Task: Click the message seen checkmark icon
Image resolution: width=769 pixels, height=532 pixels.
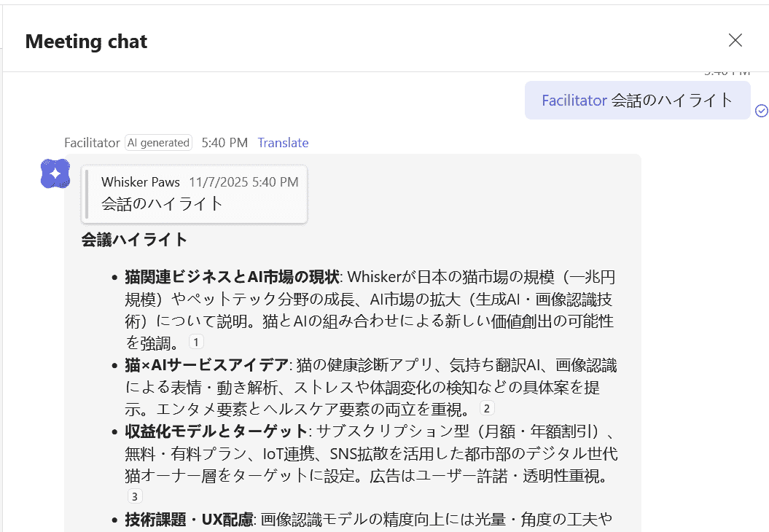Action: (761, 111)
